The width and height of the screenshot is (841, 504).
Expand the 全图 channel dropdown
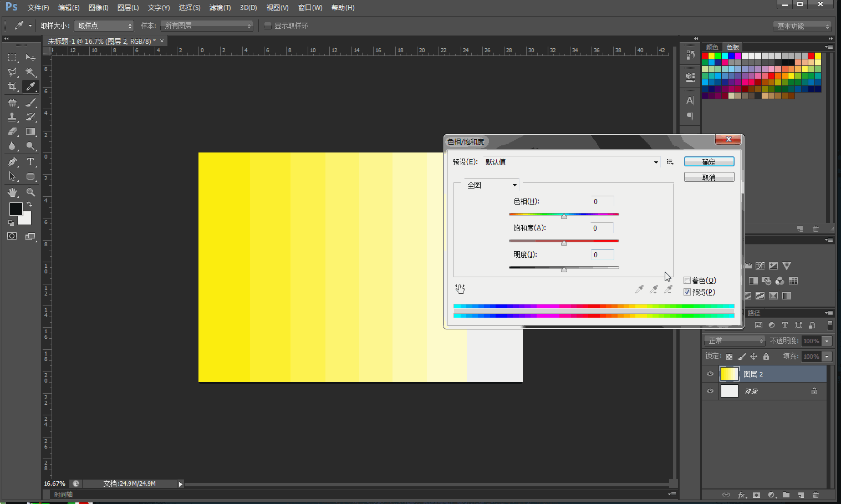click(x=514, y=185)
